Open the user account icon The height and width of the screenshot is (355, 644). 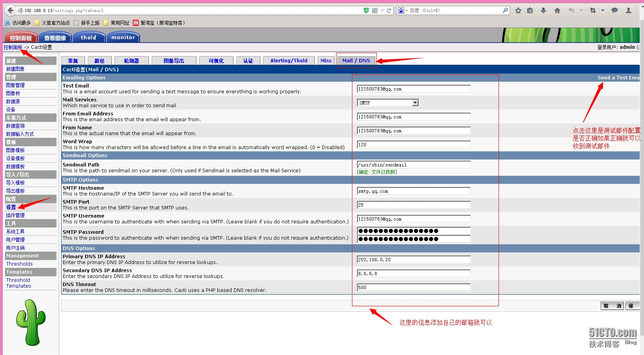click(629, 10)
